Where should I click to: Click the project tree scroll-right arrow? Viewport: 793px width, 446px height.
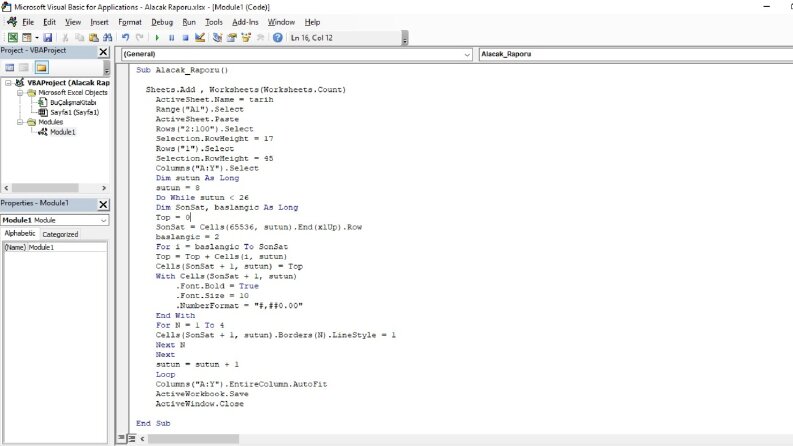coord(104,188)
